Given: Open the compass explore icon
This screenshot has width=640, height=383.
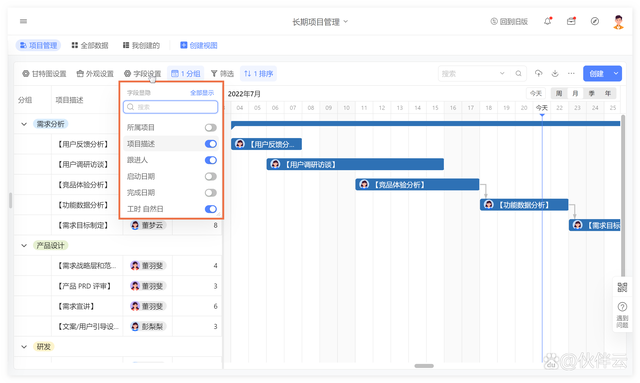Looking at the screenshot, I should 595,21.
